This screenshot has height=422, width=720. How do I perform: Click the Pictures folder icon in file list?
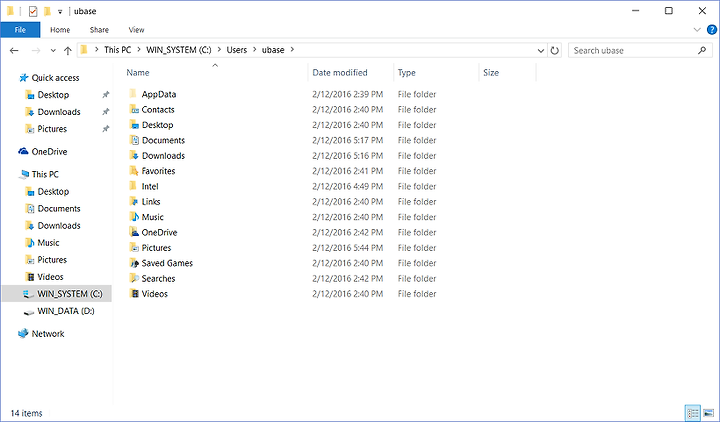134,248
